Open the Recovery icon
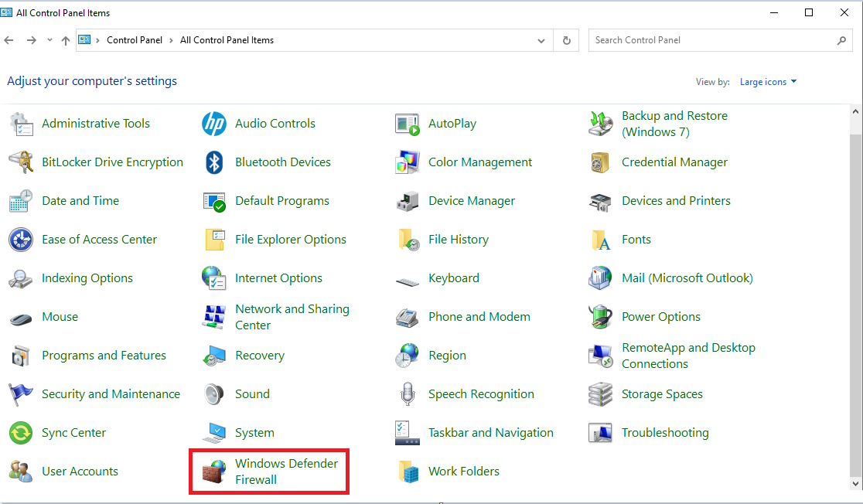Image resolution: width=863 pixels, height=504 pixels. click(214, 356)
